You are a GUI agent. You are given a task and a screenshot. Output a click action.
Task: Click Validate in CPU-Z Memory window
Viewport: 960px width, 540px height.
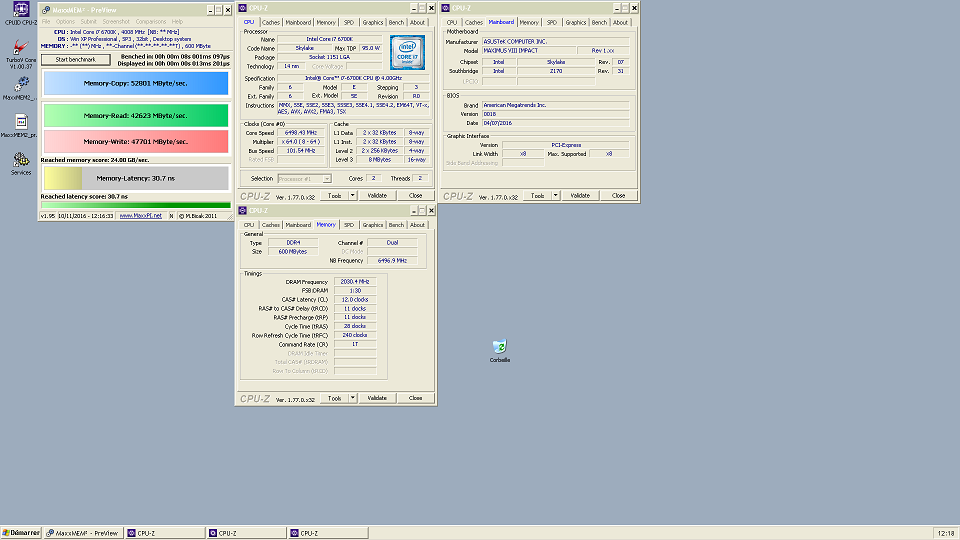[377, 398]
